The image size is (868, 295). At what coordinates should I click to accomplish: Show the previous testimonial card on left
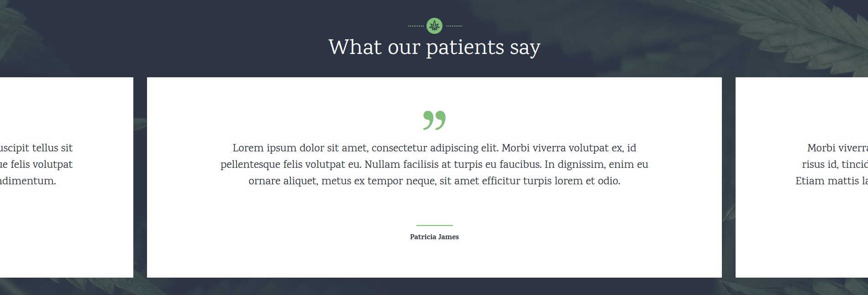tap(67, 177)
